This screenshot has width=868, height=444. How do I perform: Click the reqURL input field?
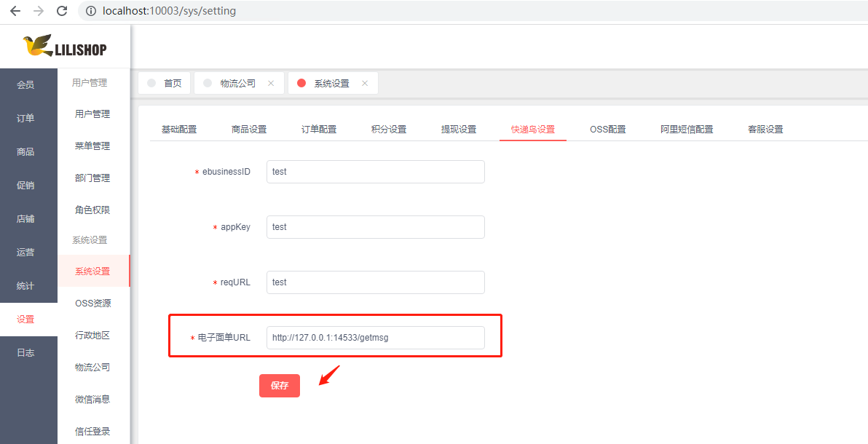[375, 282]
